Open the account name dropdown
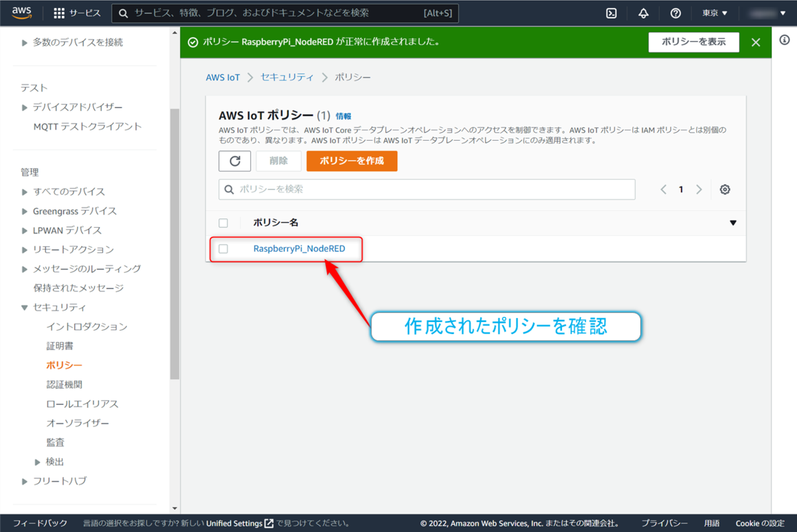Image resolution: width=797 pixels, height=532 pixels. point(768,13)
